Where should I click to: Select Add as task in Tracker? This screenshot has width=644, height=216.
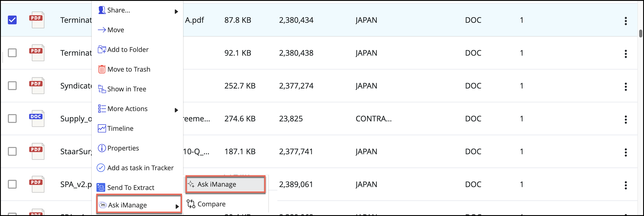(x=140, y=168)
